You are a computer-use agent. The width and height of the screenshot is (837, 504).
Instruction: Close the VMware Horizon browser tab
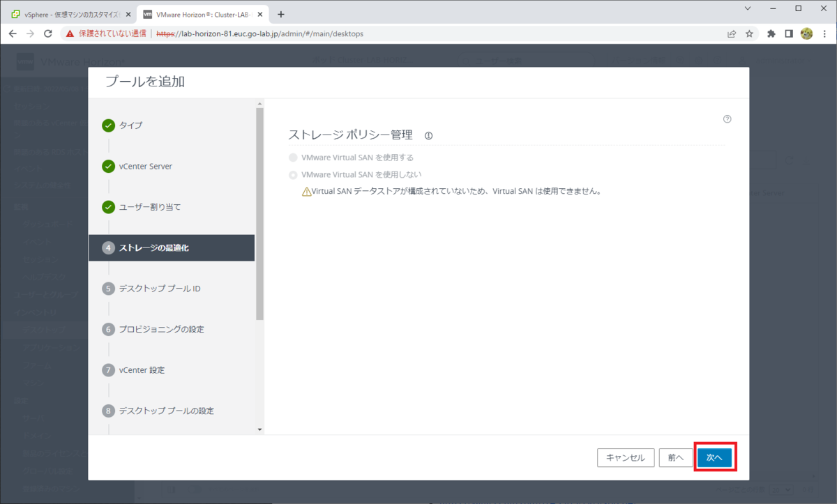coord(259,14)
